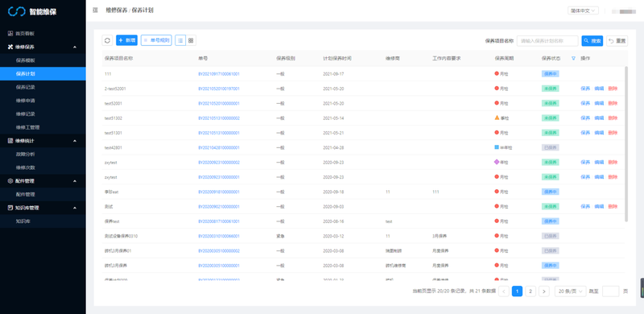Select the 保养计划 menu item
644x314 pixels.
tap(43, 73)
